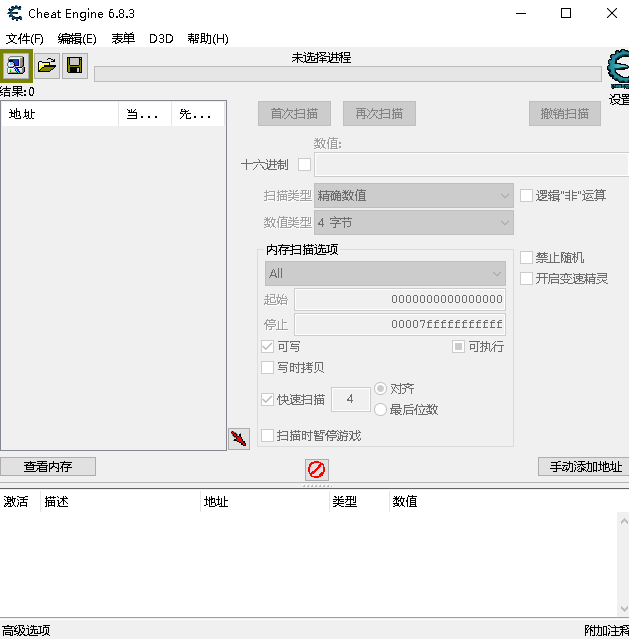
Task: Click the open folder icon
Action: (x=47, y=66)
